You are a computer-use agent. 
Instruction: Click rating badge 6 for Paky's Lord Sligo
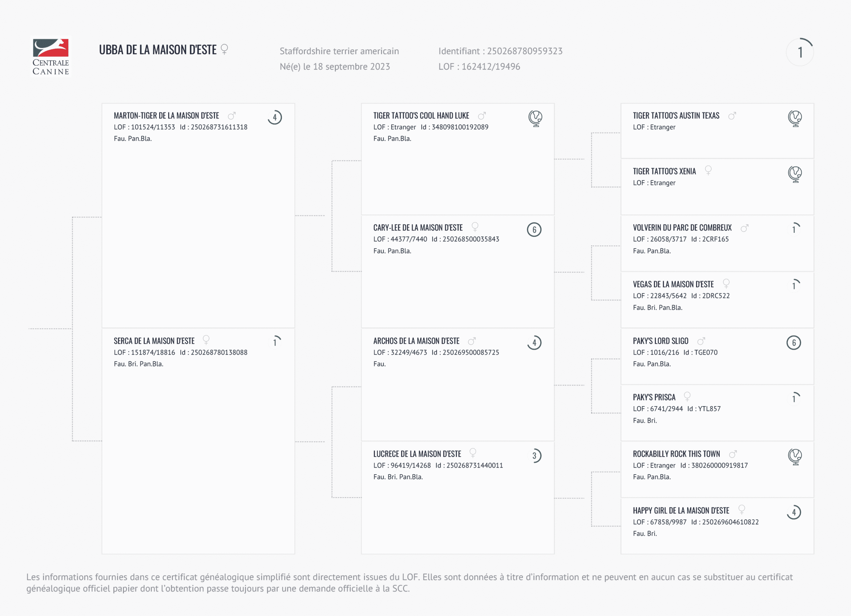[x=793, y=342]
